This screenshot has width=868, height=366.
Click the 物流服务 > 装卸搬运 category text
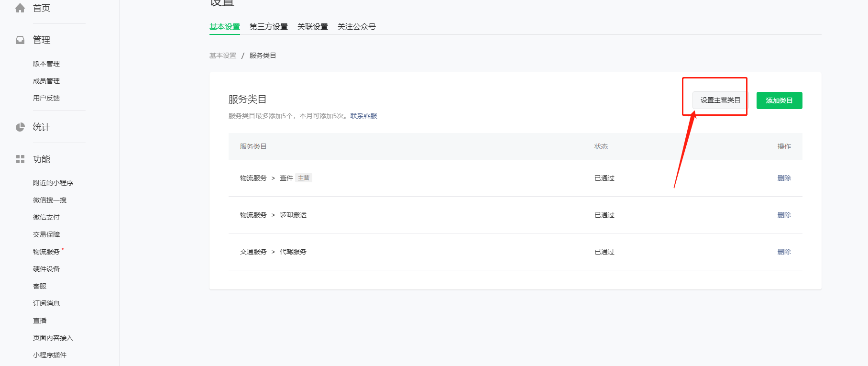(x=273, y=215)
